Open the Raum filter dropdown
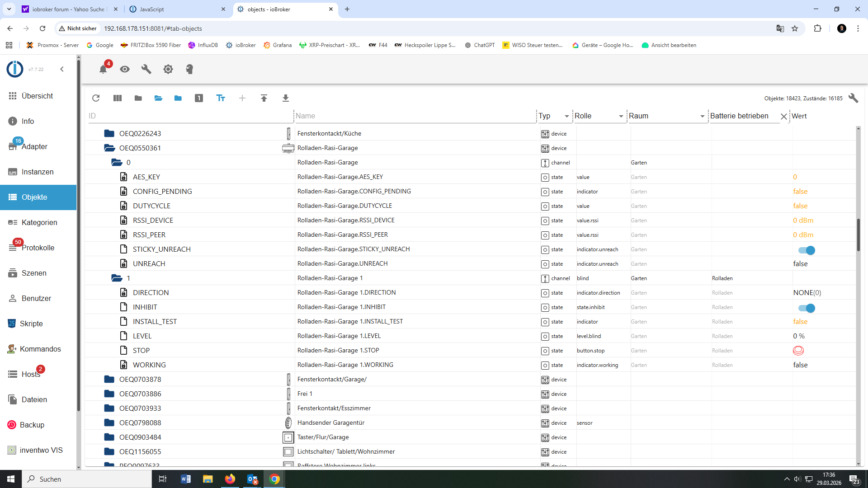Screen dimensions: 868x488 pyautogui.click(x=702, y=116)
